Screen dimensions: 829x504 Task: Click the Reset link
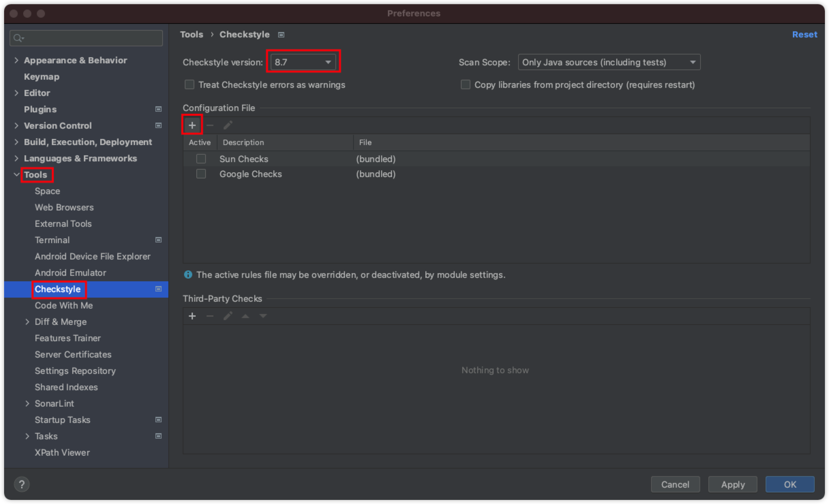804,34
